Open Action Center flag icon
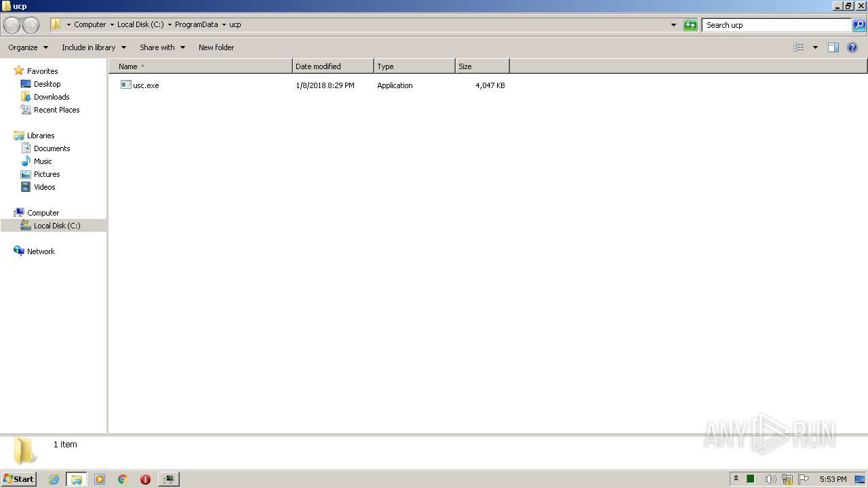868x488 pixels. tap(804, 479)
